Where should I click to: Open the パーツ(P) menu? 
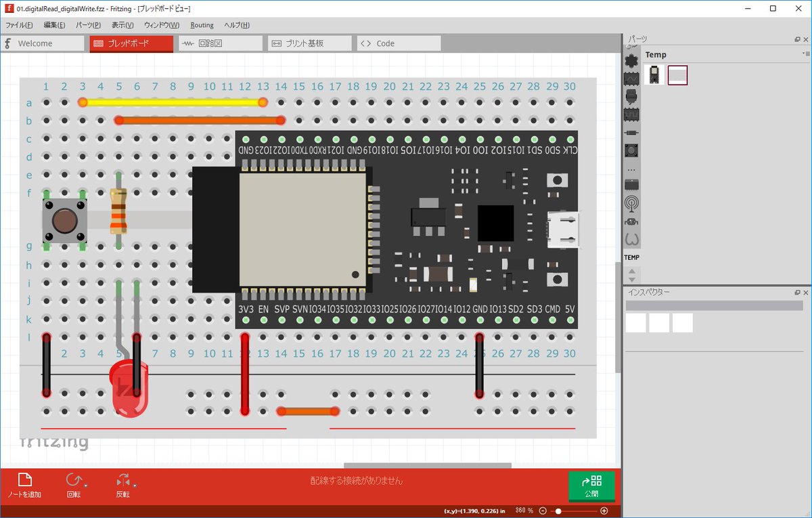88,25
